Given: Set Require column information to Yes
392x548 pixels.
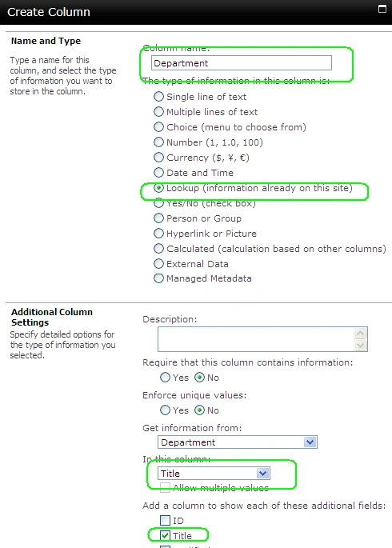Looking at the screenshot, I should tap(165, 378).
